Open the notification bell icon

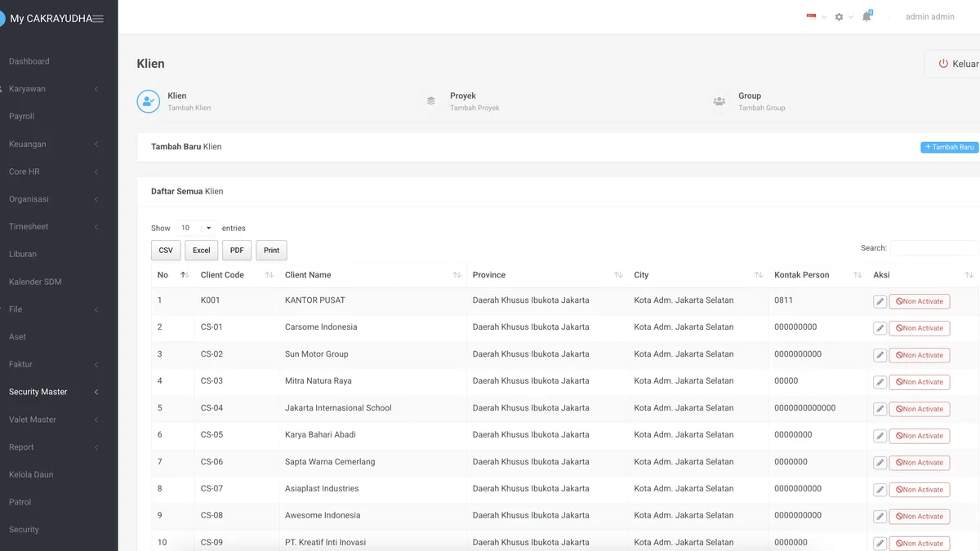[866, 16]
